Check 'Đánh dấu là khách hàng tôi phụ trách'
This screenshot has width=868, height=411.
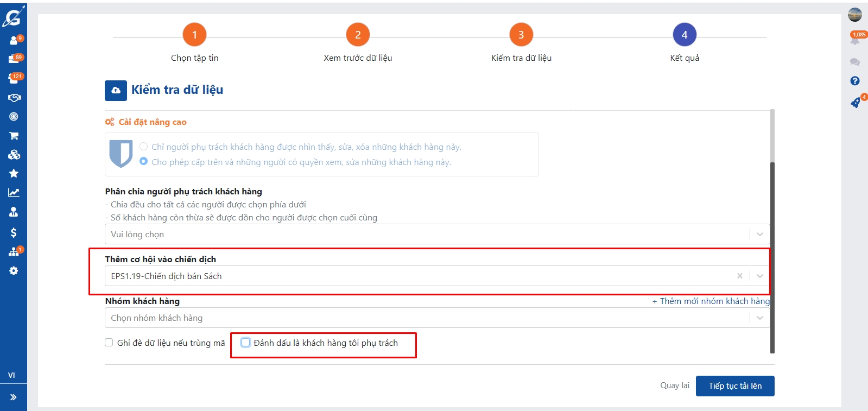click(x=246, y=343)
